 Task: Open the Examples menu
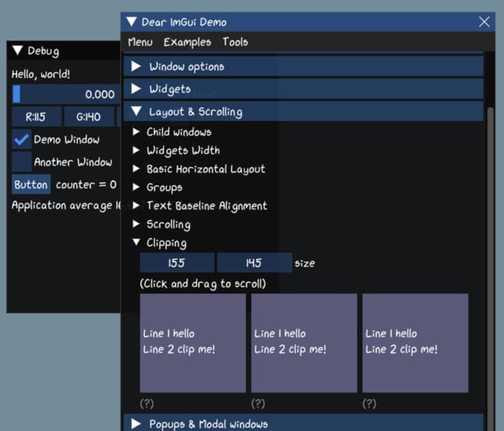coord(187,42)
